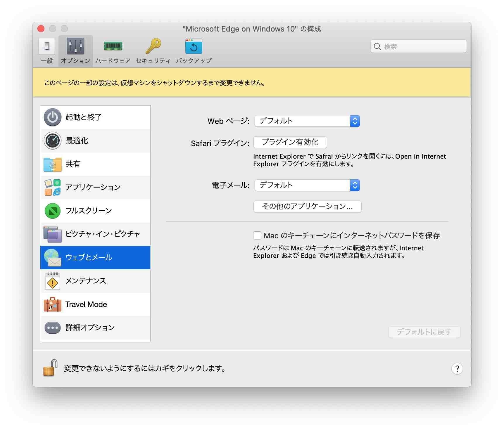Click the warning notepad icon for メンテナンス

click(x=53, y=281)
